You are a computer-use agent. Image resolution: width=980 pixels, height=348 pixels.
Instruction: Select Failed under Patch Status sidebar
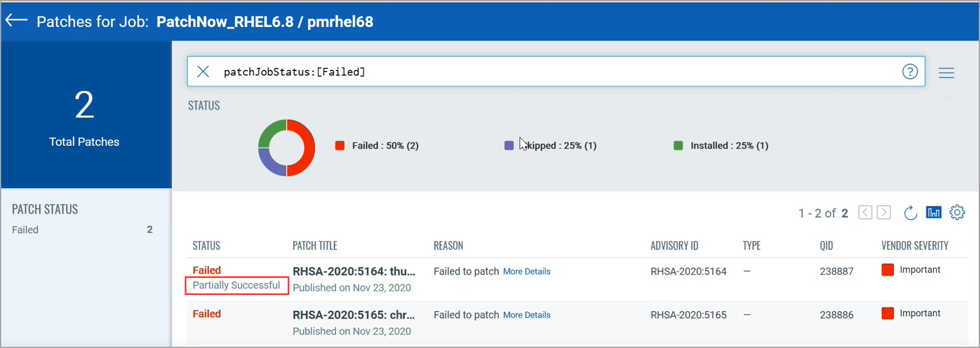pos(25,229)
